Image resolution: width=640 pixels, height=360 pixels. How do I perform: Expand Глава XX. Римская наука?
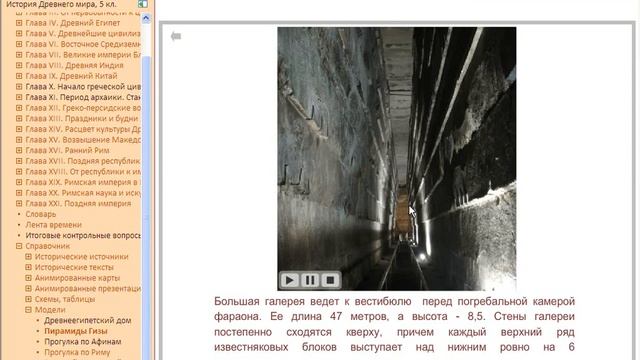19,193
